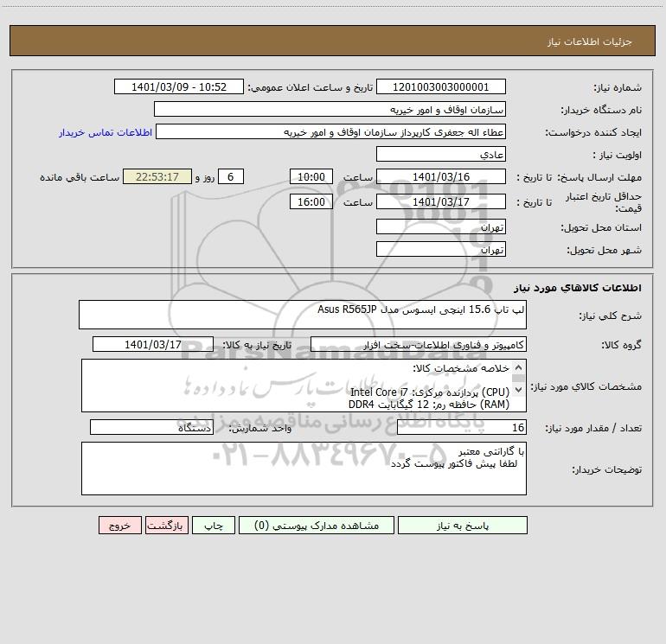Select the need number field 1201003003000001
Viewport: 666px width, 644px height.
pos(441,86)
